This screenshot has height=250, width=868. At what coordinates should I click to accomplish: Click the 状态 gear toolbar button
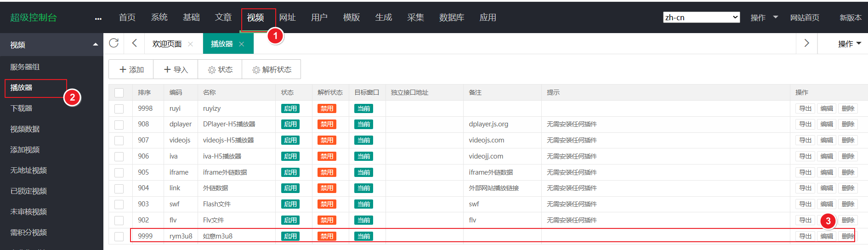[x=220, y=69]
